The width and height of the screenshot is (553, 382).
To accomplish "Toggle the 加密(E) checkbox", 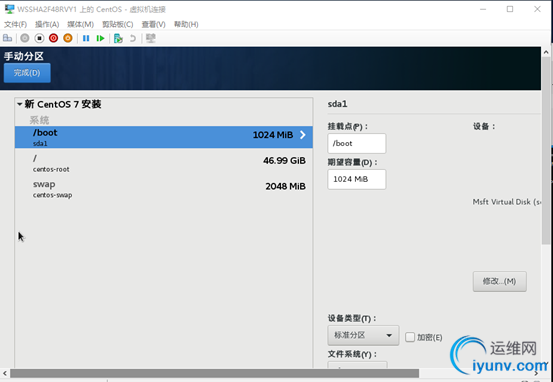I will coord(410,337).
